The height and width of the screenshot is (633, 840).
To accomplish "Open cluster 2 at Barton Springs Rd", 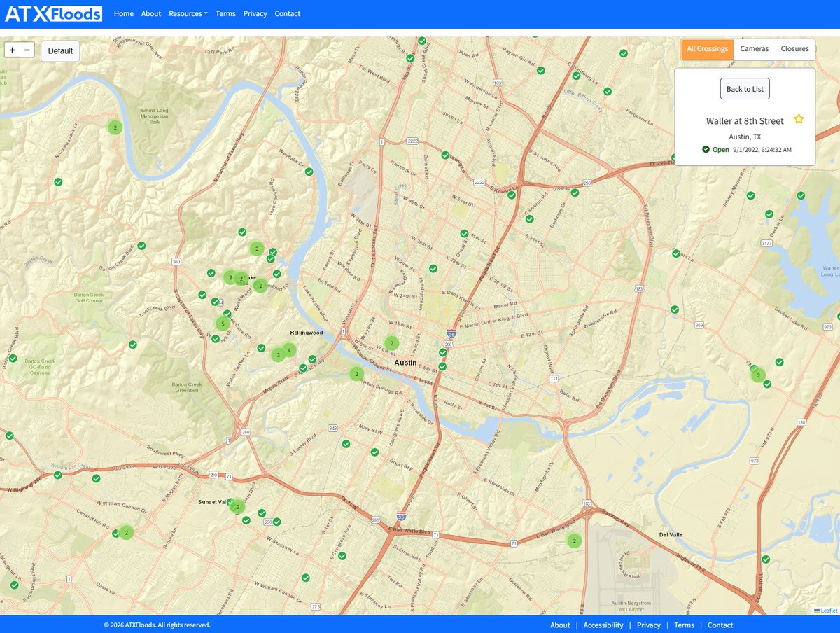I will pyautogui.click(x=356, y=374).
